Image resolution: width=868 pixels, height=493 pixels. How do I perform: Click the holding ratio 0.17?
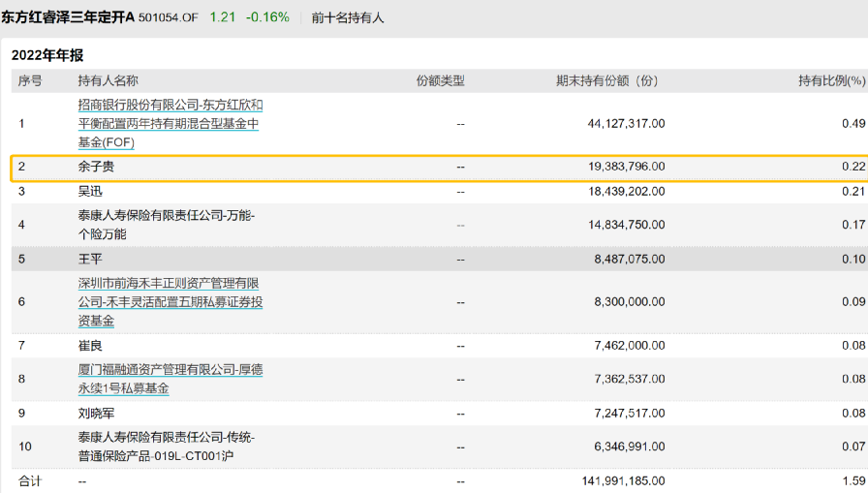tap(853, 225)
